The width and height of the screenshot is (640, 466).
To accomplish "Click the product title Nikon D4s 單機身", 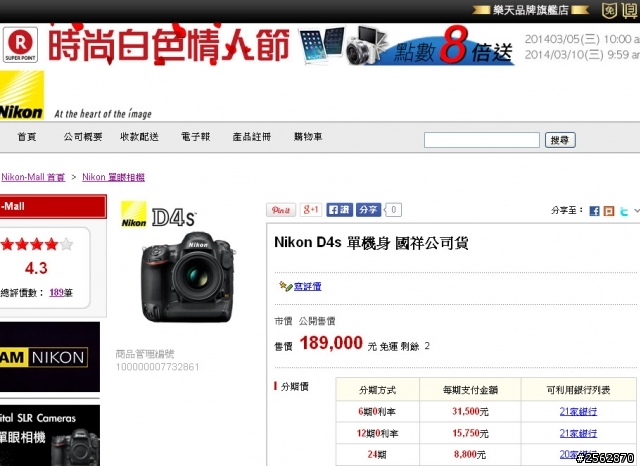I will [x=371, y=243].
